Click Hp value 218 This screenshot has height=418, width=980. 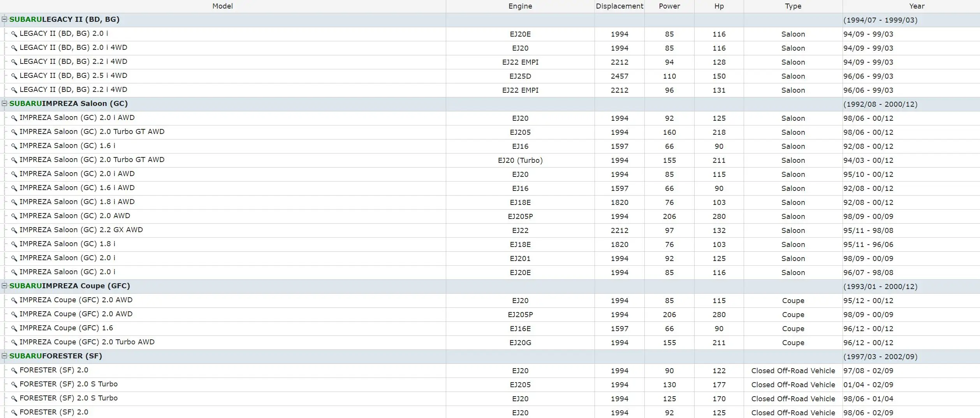pos(719,132)
